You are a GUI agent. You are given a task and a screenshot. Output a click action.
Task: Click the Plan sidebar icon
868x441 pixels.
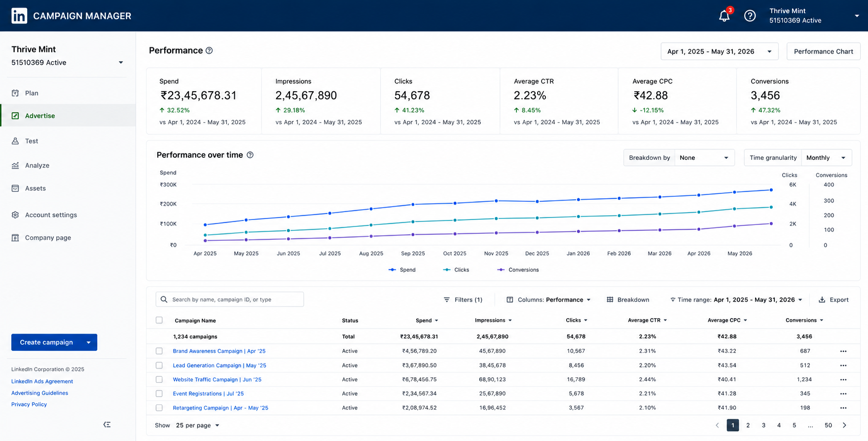point(15,93)
